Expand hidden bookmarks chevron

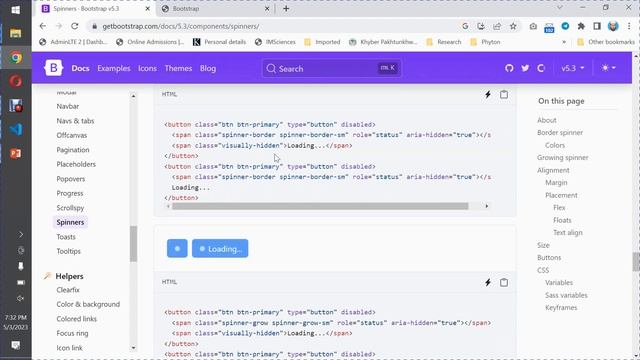click(x=564, y=42)
